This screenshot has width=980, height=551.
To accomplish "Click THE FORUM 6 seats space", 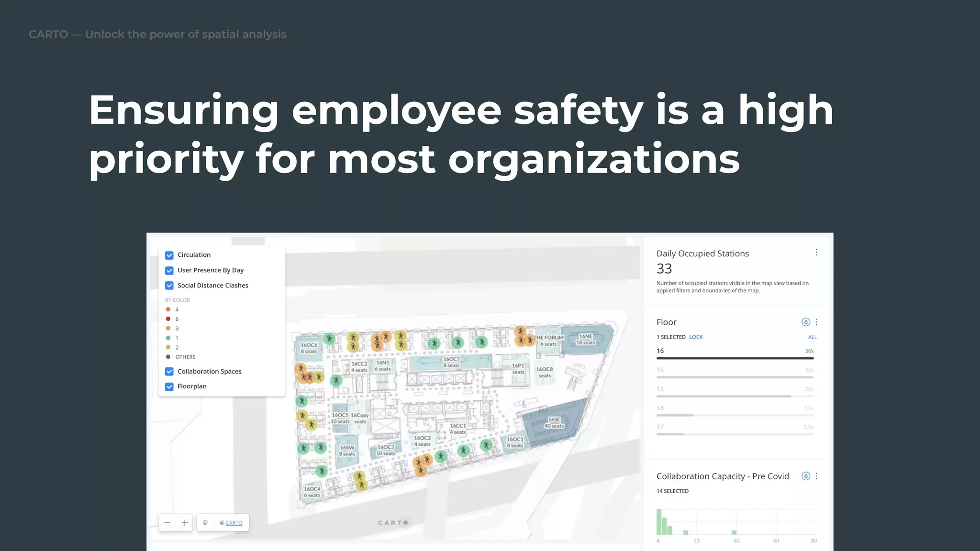I will [549, 341].
